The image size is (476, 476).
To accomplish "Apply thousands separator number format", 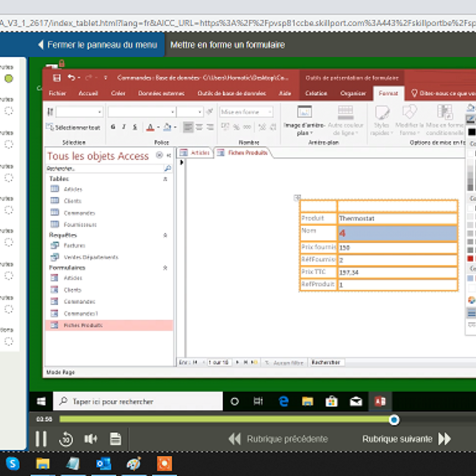I will coord(247,127).
